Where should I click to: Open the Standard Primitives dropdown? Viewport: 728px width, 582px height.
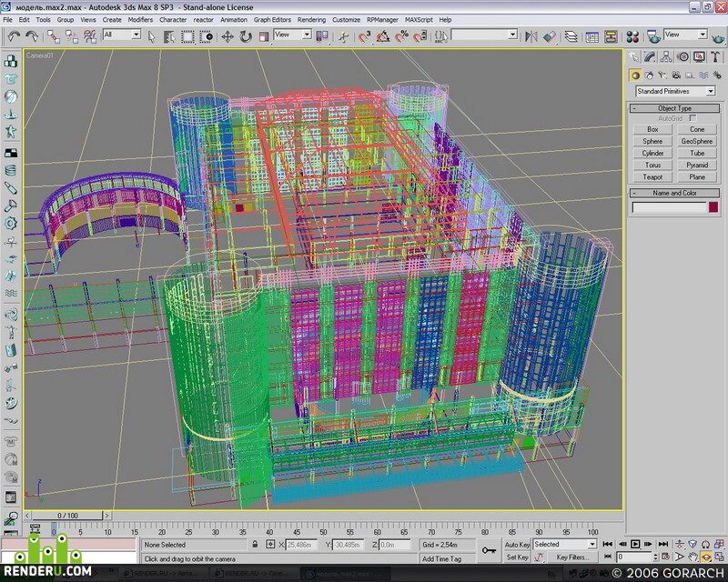[x=675, y=91]
